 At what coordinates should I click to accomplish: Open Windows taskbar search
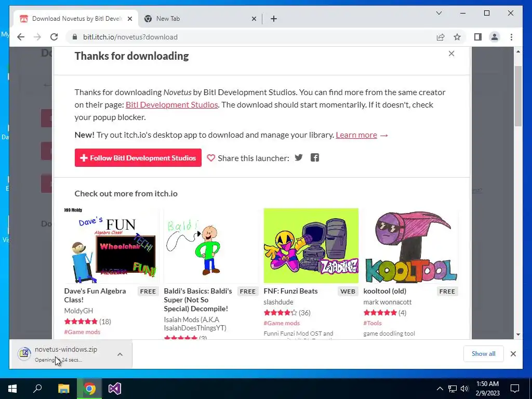tap(37, 389)
